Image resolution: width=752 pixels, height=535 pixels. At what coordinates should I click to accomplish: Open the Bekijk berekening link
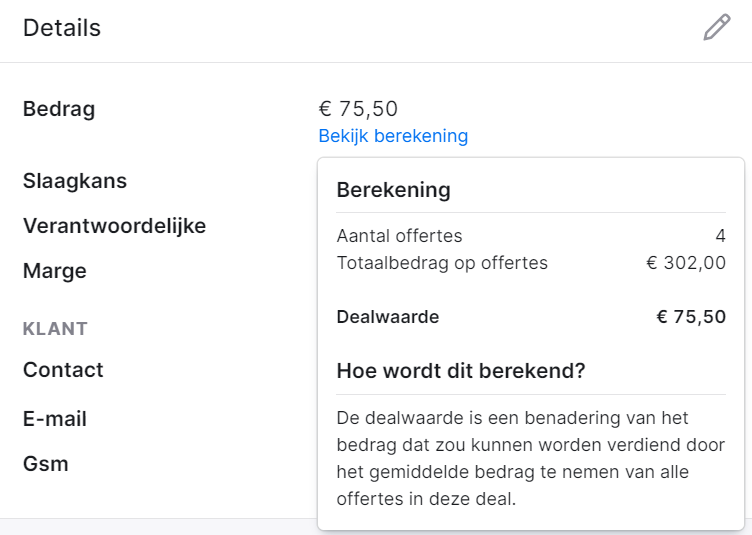(393, 136)
